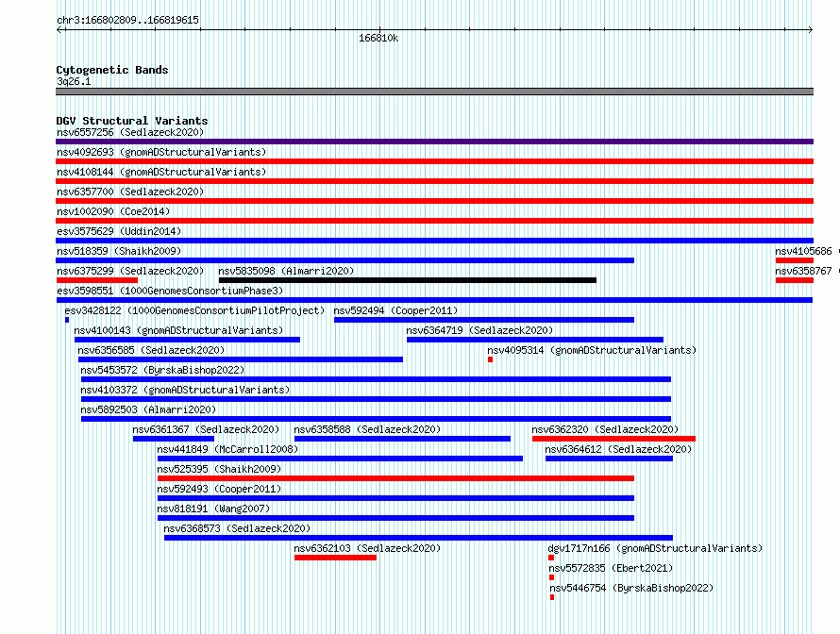This screenshot has width=840, height=634.
Task: Open nsv6362103 (Sedlazeck2020) variant label
Action: point(367,548)
